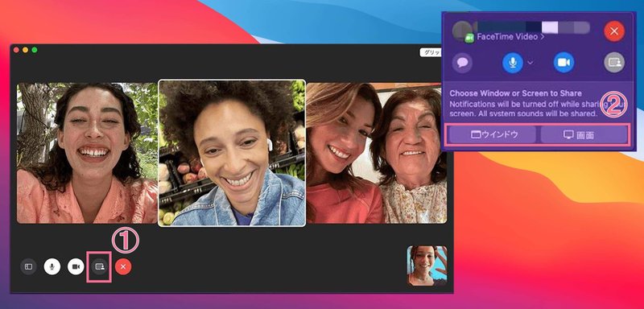Open FaceTime Video details link
This screenshot has height=309, width=644.
510,37
